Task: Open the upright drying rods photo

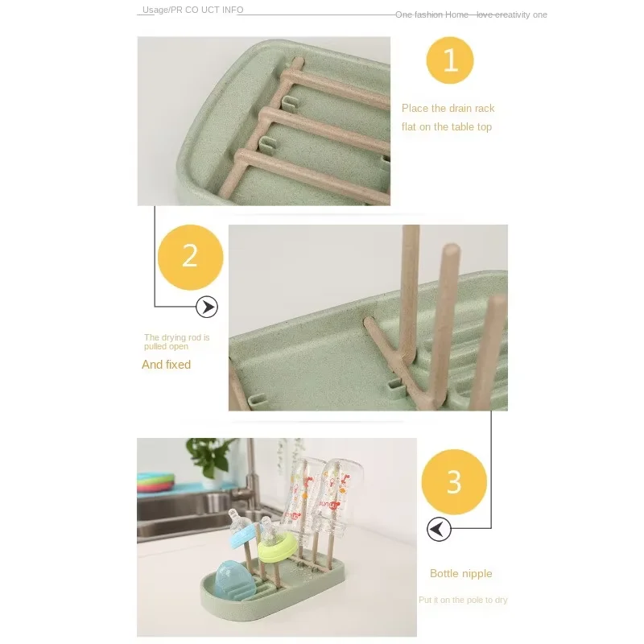Action: [368, 317]
